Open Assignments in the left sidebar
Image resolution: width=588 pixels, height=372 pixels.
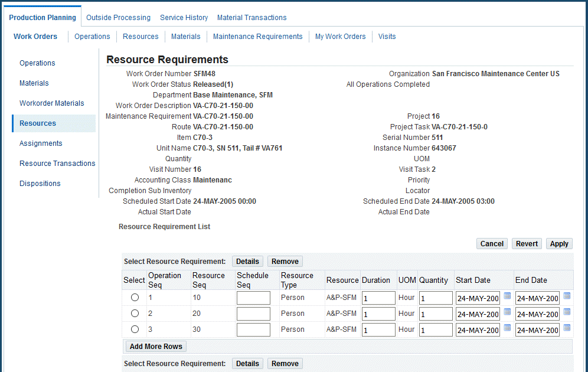(41, 143)
